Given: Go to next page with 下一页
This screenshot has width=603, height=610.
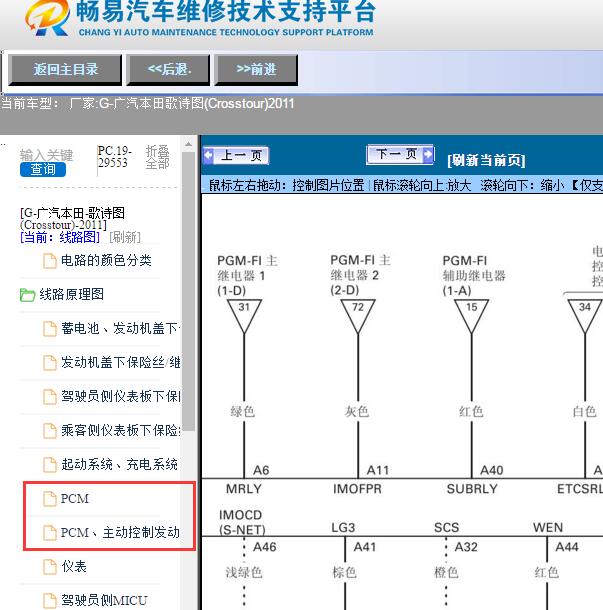Looking at the screenshot, I should tap(400, 154).
